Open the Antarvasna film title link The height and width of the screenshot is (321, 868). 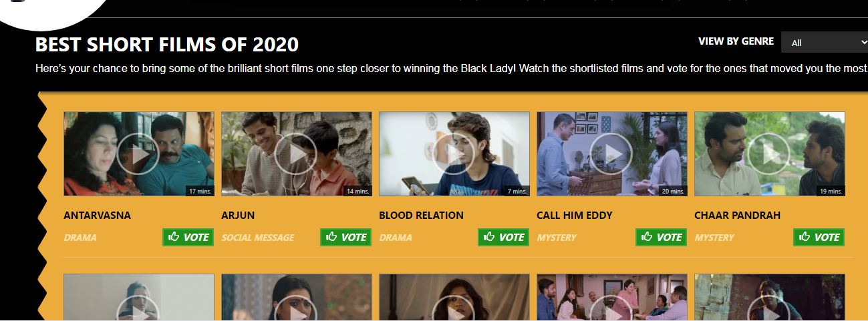pyautogui.click(x=97, y=216)
